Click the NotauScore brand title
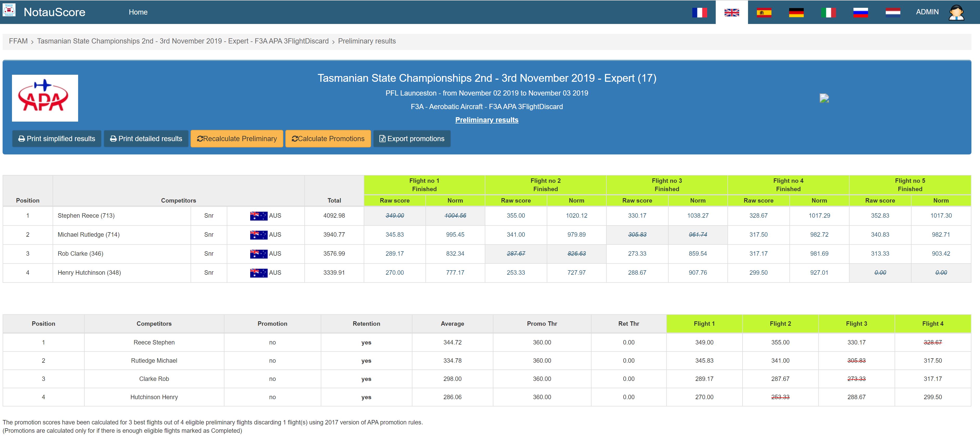980x439 pixels. coord(54,12)
